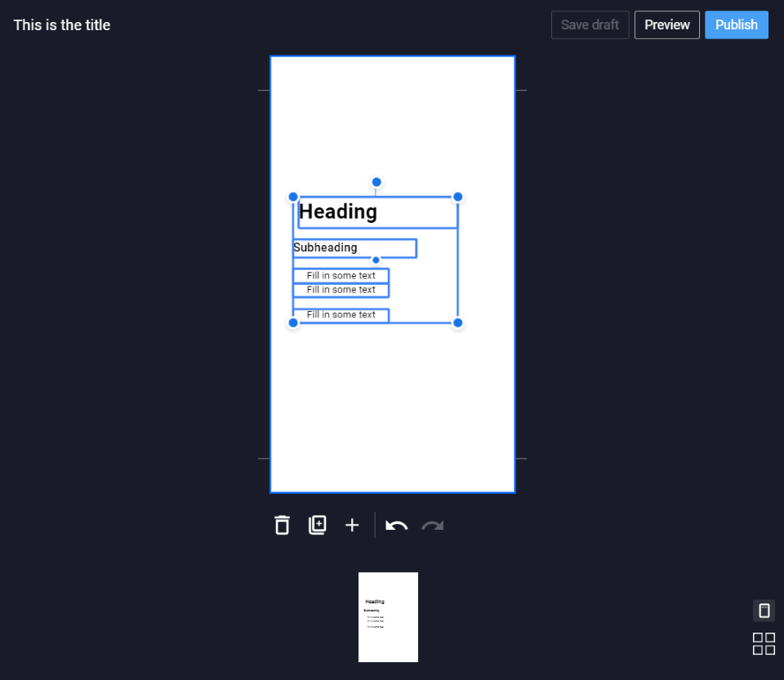Screen dimensions: 784x680
Task: Edit the story title field
Action: pyautogui.click(x=62, y=25)
